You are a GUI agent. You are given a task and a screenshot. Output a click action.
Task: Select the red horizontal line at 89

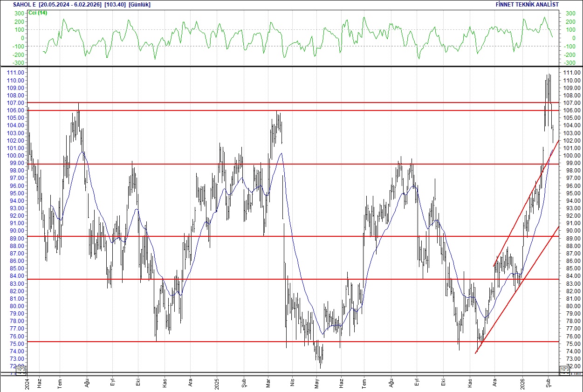(280, 236)
